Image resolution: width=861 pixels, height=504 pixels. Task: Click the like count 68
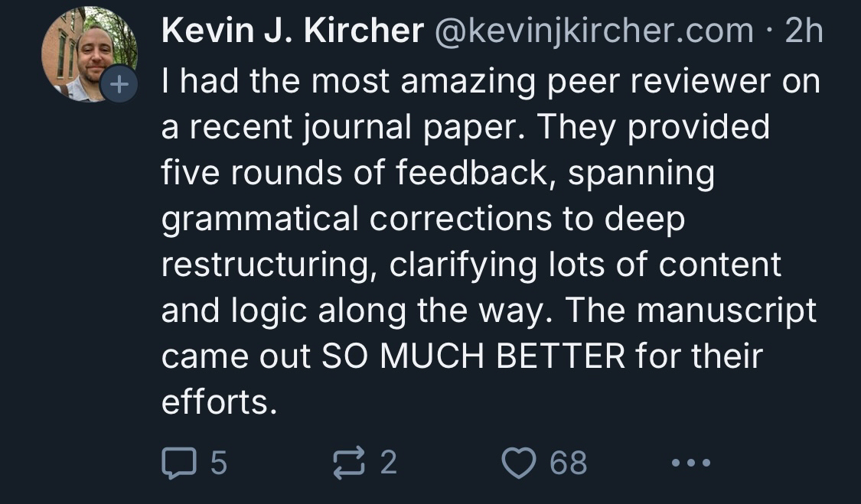[569, 462]
